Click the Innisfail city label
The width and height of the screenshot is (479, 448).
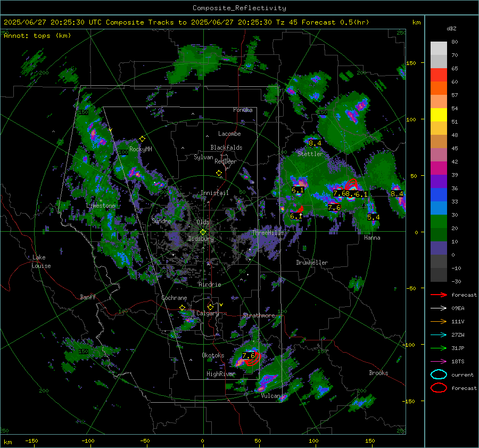click(x=214, y=193)
